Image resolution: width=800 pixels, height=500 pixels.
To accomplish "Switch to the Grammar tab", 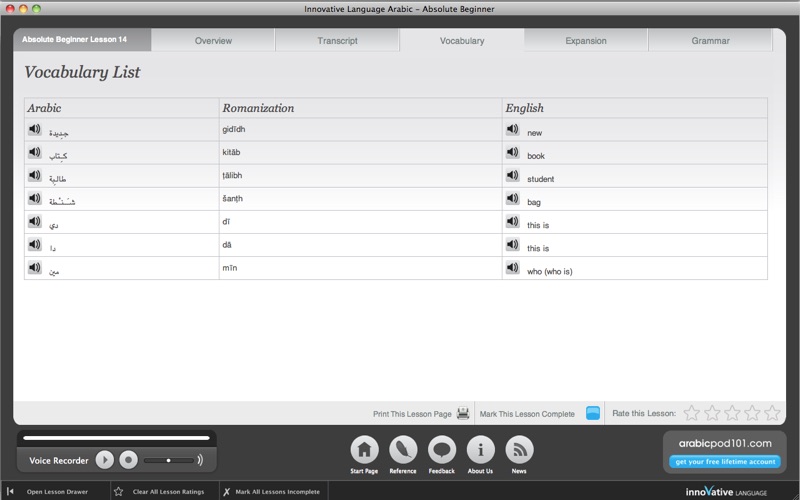I will pyautogui.click(x=710, y=40).
